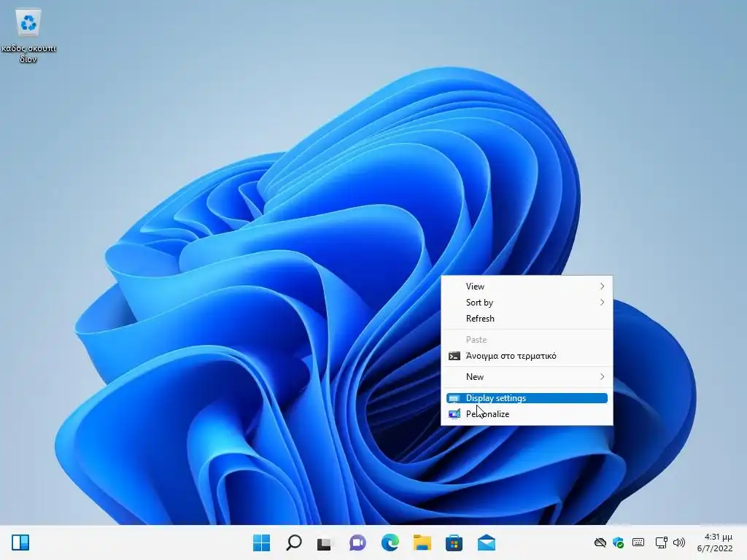This screenshot has height=560, width=747.
Task: Click the OneDrive cloud tray icon
Action: (x=600, y=542)
